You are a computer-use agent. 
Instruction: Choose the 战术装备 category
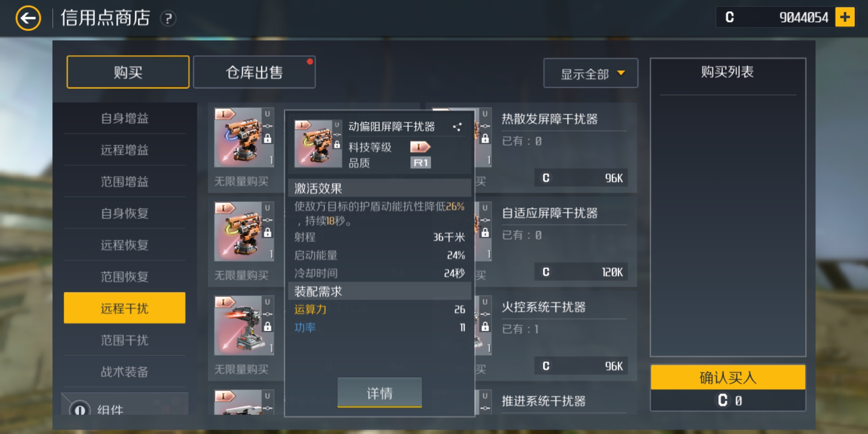pyautogui.click(x=125, y=372)
